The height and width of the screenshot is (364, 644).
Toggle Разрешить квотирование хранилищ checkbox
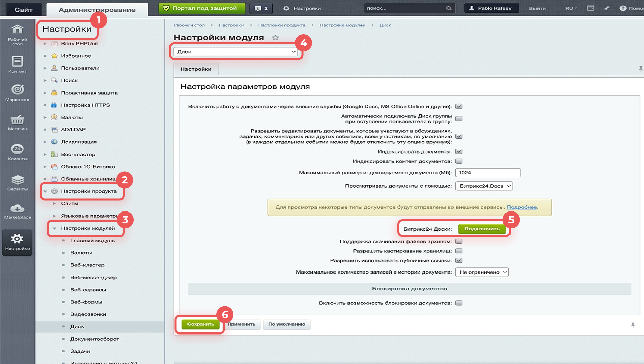tap(459, 251)
